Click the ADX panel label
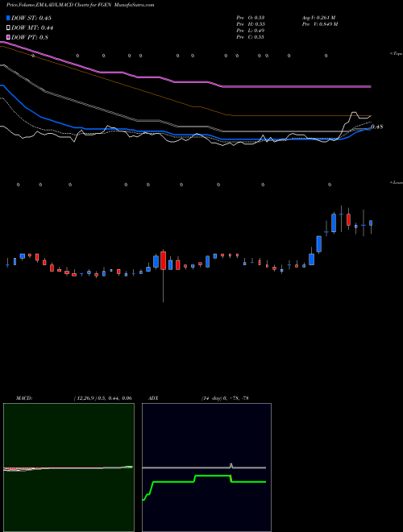Screen dimensions: 403x532 click(x=153, y=398)
